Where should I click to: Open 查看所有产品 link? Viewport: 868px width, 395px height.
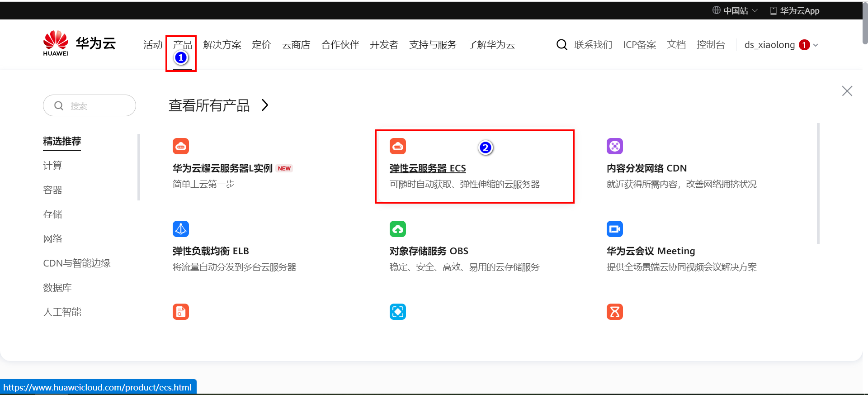click(209, 105)
